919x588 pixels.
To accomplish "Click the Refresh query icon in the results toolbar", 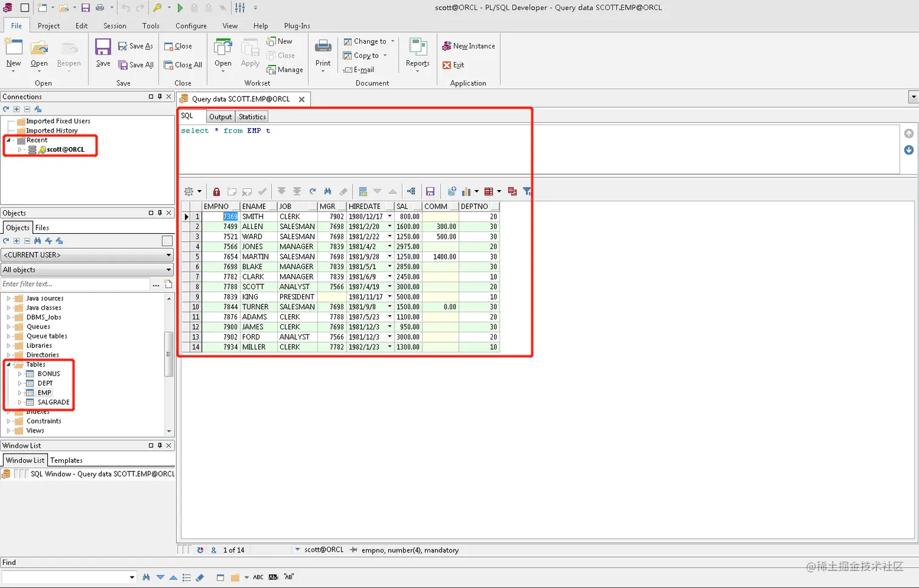I will [312, 191].
